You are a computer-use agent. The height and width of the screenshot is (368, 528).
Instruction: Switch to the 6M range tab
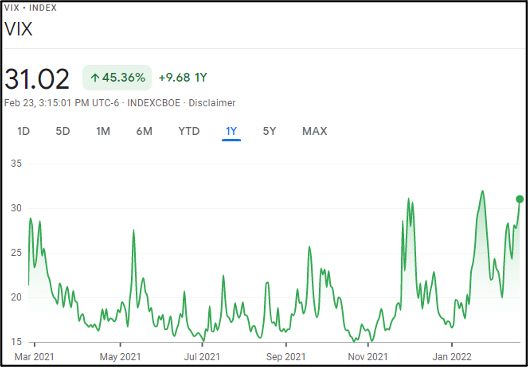coord(144,131)
